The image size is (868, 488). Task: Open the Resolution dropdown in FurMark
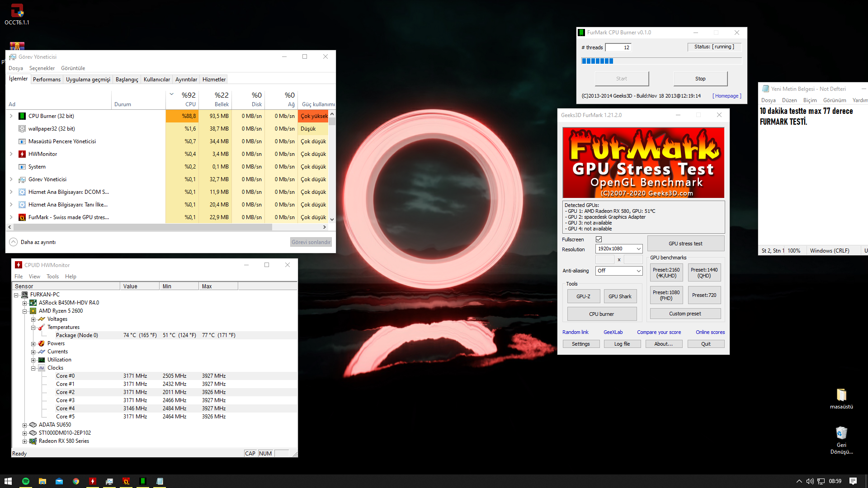pyautogui.click(x=619, y=249)
